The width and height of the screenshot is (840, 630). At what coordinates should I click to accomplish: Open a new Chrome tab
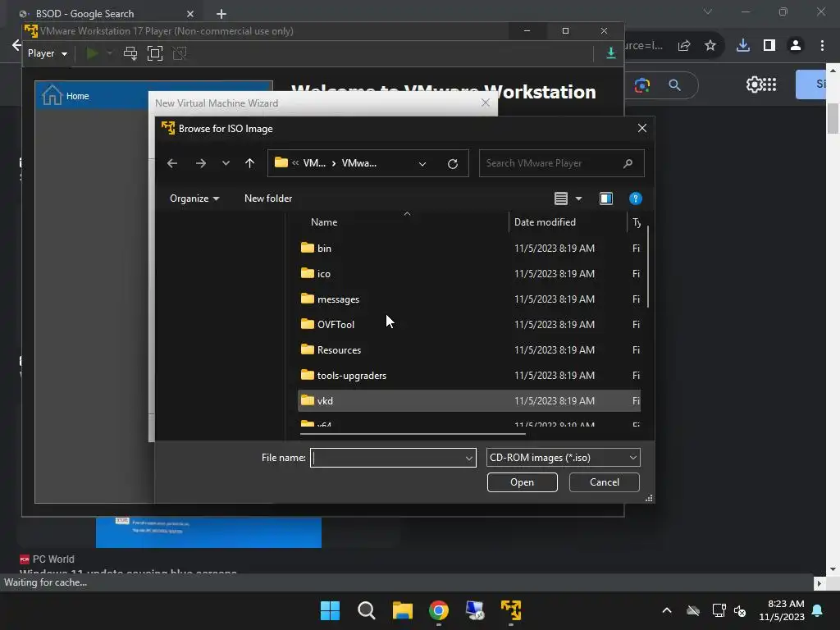point(221,14)
